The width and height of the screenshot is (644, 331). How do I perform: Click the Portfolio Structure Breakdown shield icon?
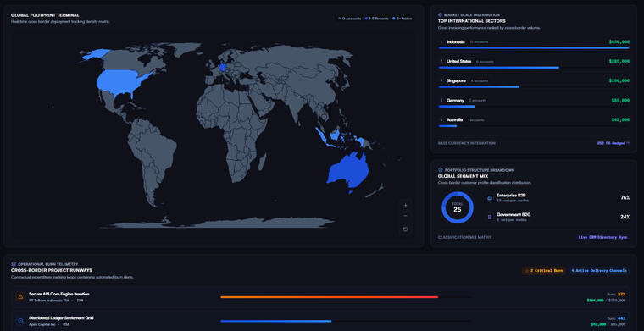tap(441, 170)
